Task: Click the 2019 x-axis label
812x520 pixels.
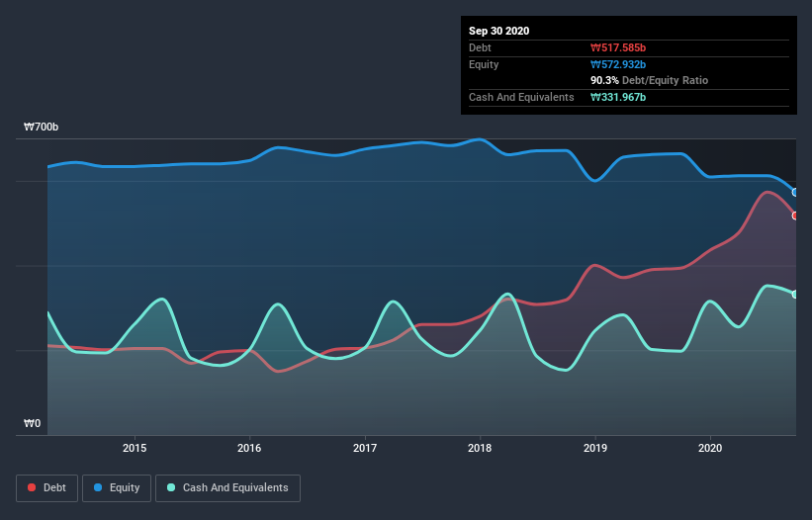Action: click(595, 448)
